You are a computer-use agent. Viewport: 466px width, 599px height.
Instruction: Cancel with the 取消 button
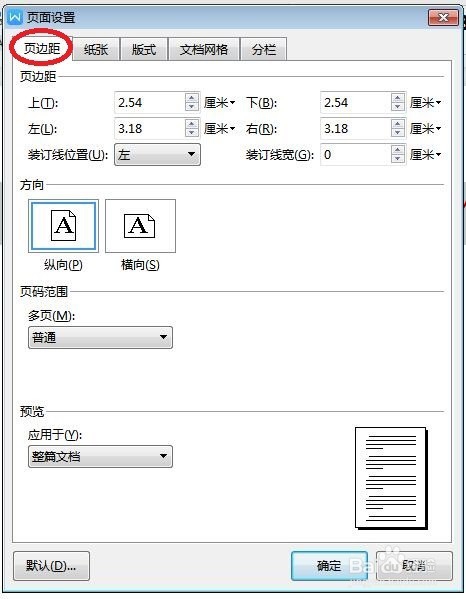414,566
